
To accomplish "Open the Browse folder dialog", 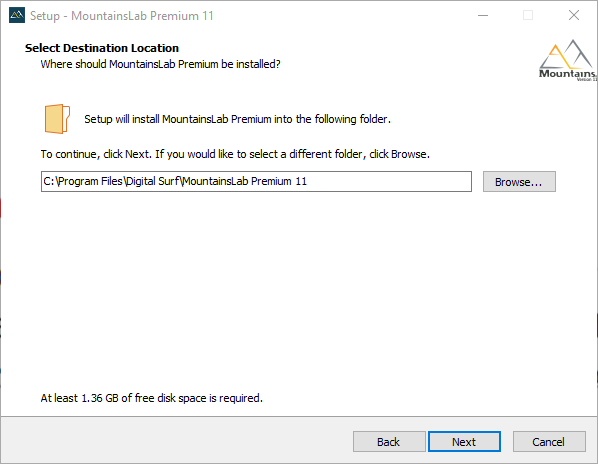I will (x=519, y=182).
